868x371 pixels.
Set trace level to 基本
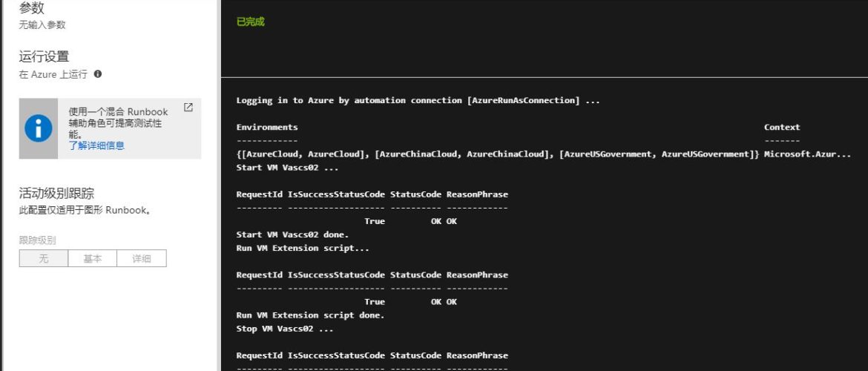(x=93, y=259)
